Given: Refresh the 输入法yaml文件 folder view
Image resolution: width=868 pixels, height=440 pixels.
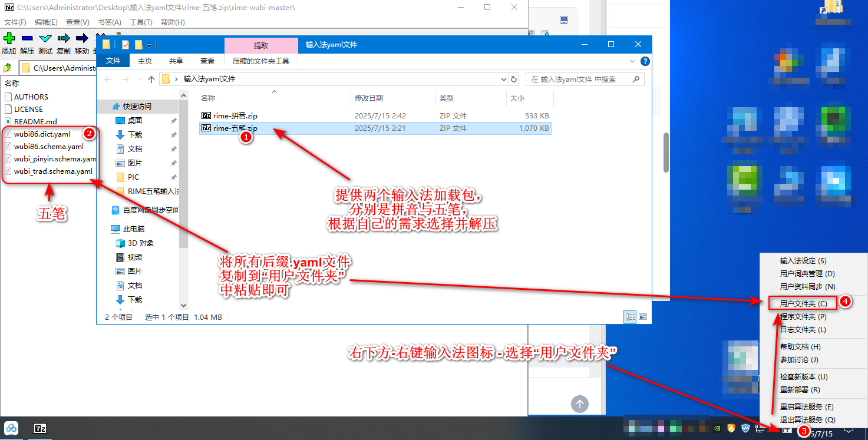Looking at the screenshot, I should 514,79.
